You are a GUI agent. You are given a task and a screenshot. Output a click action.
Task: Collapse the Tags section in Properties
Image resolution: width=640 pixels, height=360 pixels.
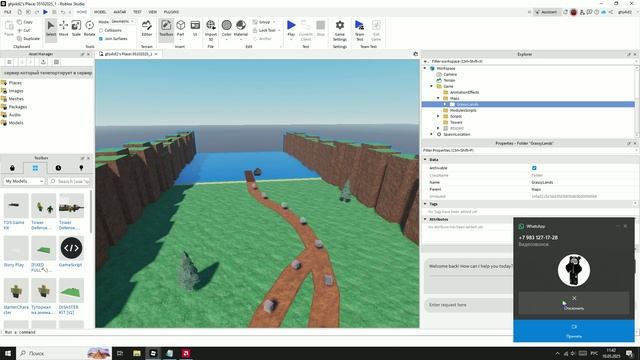pyautogui.click(x=425, y=204)
